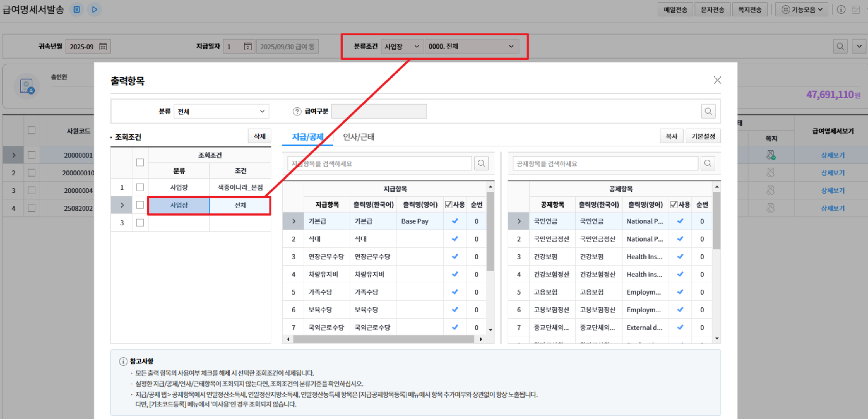Click the info icon in top right toolbar
Screen dimensions: 868x419
[841, 10]
